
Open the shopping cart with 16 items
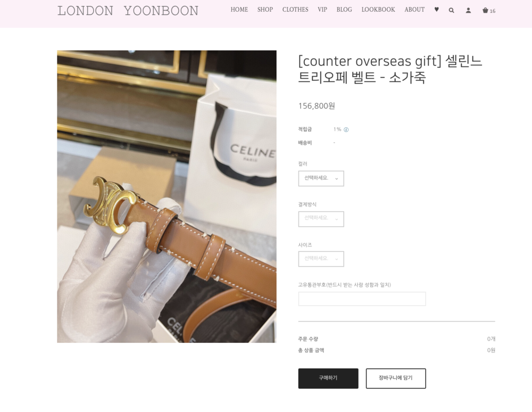489,11
